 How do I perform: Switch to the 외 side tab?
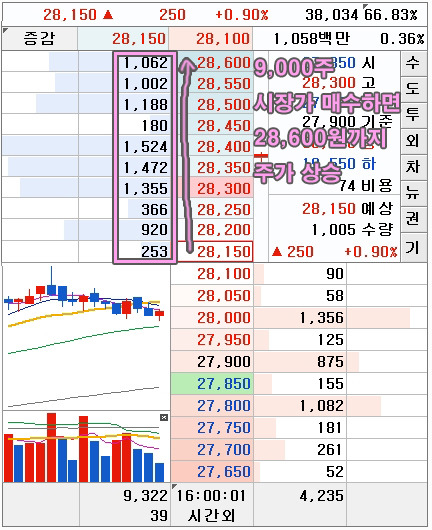coord(412,141)
